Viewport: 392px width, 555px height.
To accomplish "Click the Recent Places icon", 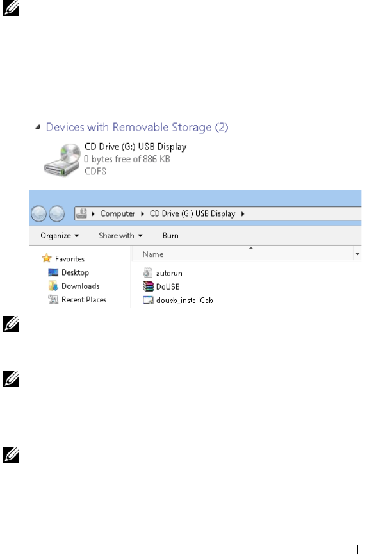I will (x=53, y=299).
